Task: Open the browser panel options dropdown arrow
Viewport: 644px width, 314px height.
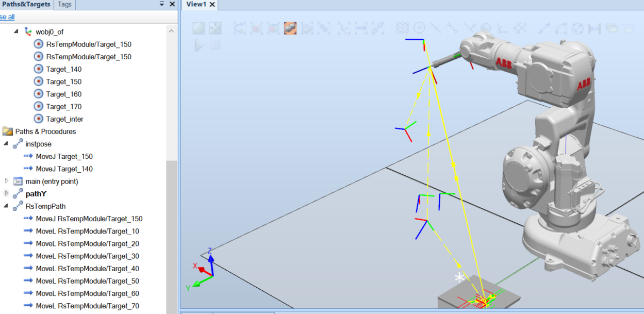Action: click(161, 4)
